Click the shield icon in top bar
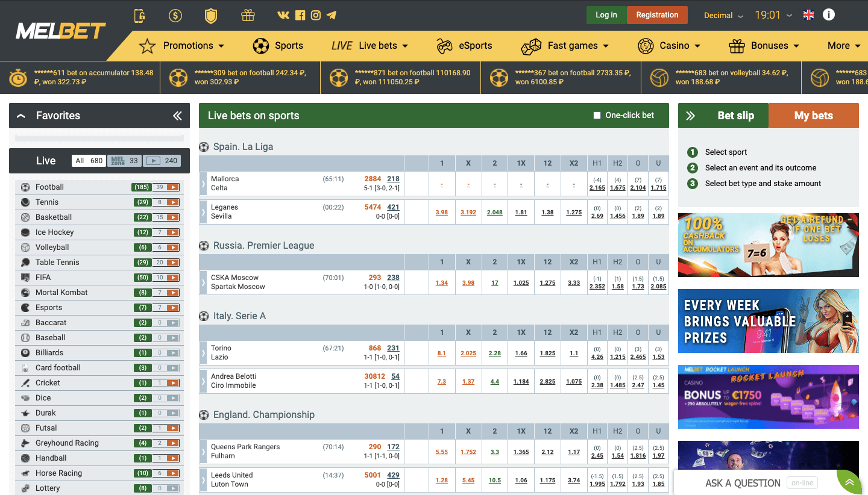Viewport: 868px width, 495px height. (x=211, y=16)
